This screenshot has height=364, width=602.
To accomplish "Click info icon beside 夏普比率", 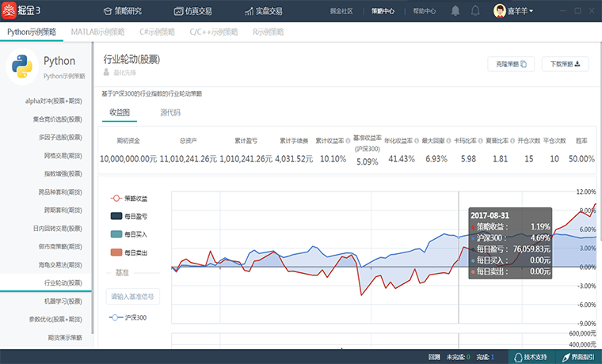I will [x=512, y=141].
